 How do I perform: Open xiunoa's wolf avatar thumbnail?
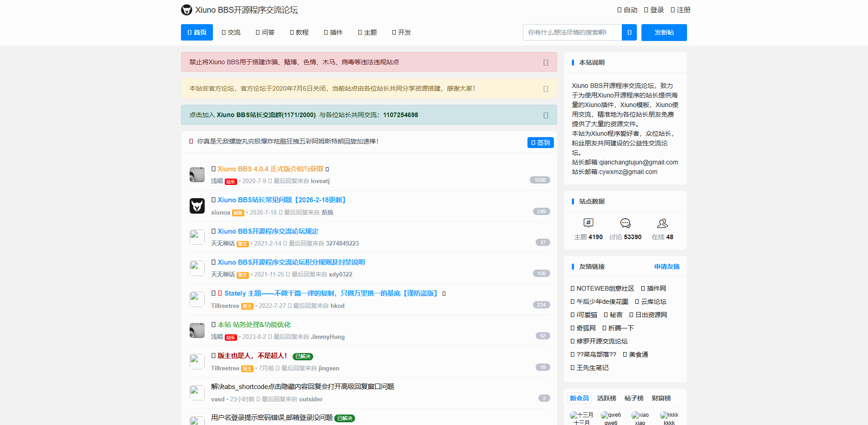click(x=197, y=206)
